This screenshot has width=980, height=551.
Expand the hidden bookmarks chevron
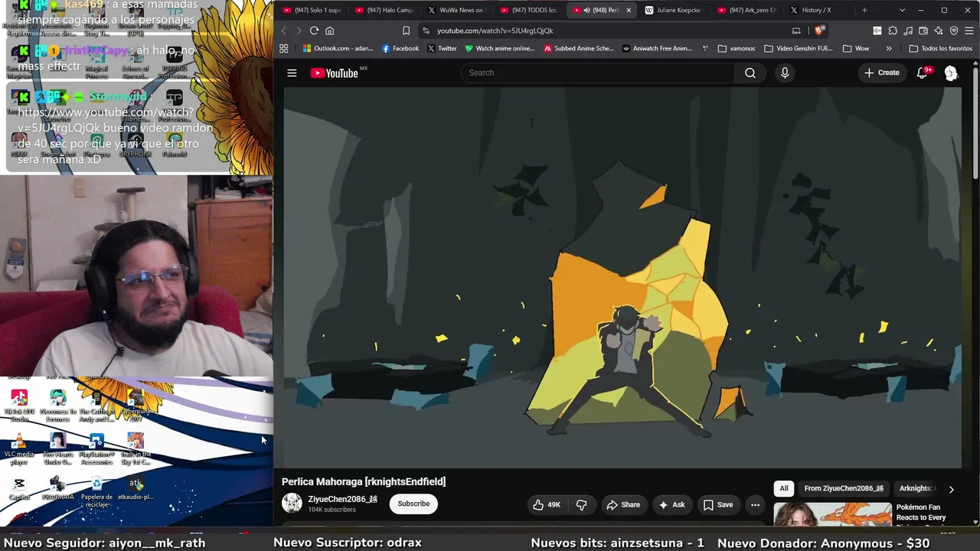click(x=889, y=48)
